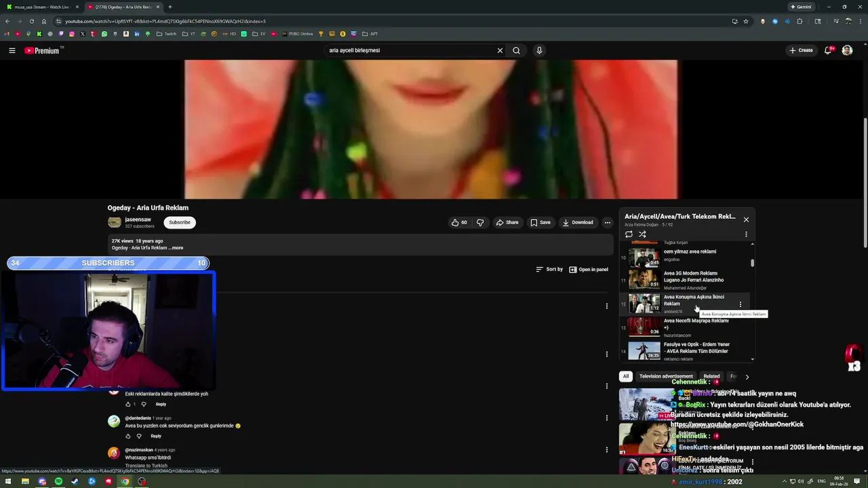Reply to the Avea comment by dantedanis
The width and height of the screenshot is (868, 488).
click(156, 436)
